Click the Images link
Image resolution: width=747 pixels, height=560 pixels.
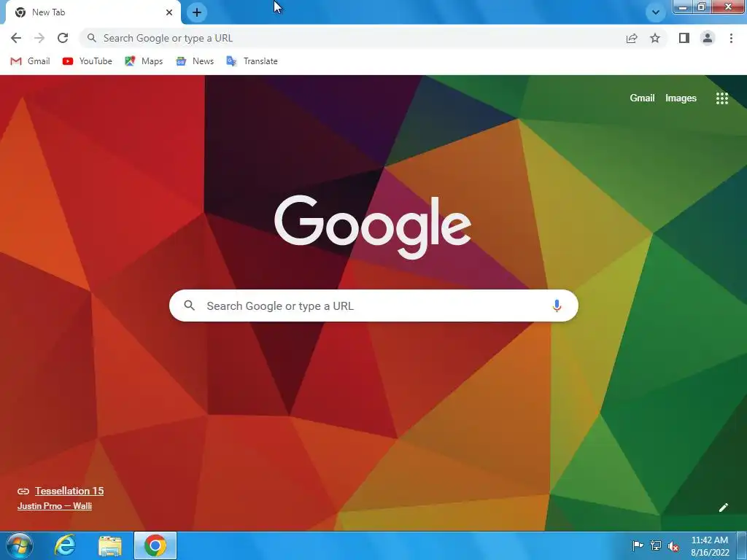[x=681, y=98]
